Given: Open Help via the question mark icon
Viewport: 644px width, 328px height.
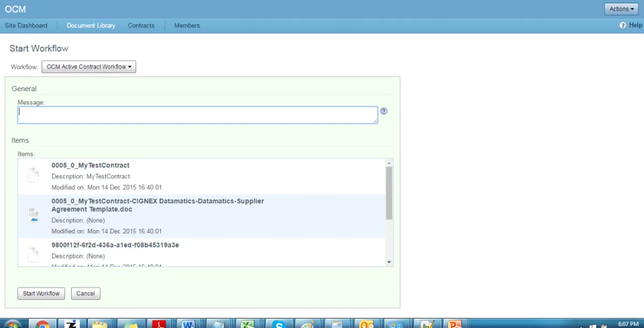Looking at the screenshot, I should (623, 25).
